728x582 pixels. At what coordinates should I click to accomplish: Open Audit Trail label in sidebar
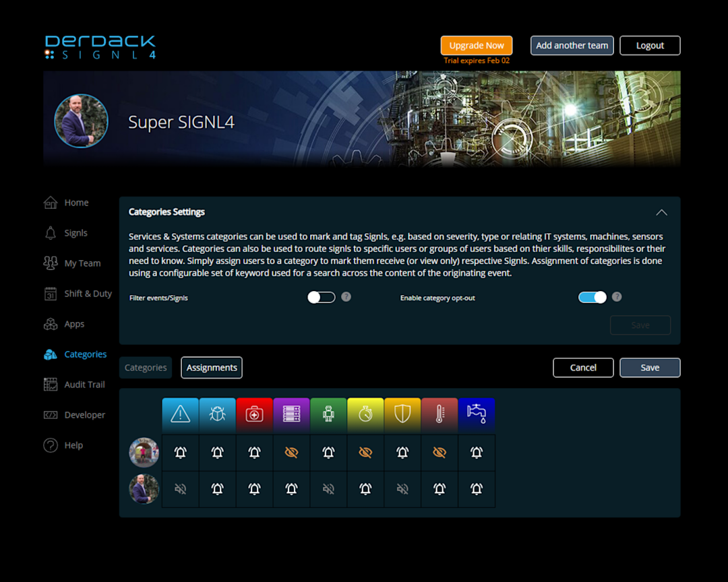click(x=84, y=384)
